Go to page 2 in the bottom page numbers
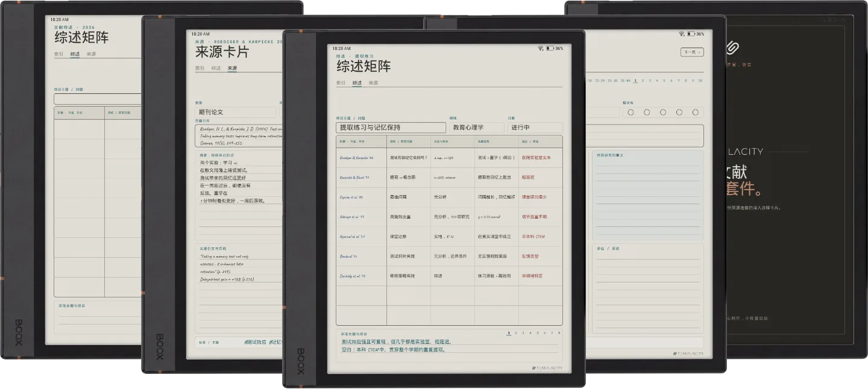Viewport: 868px width, 389px height. pos(516,332)
